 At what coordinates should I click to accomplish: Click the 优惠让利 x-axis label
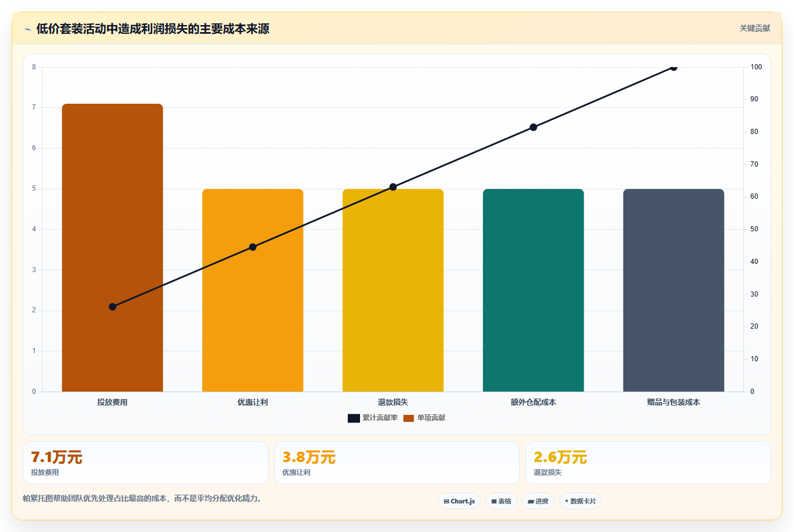[253, 402]
